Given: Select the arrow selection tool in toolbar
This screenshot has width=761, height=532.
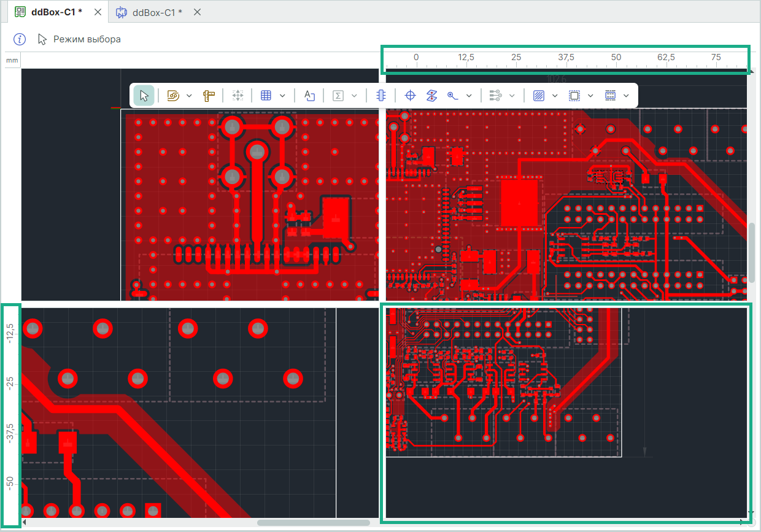Looking at the screenshot, I should pyautogui.click(x=144, y=96).
